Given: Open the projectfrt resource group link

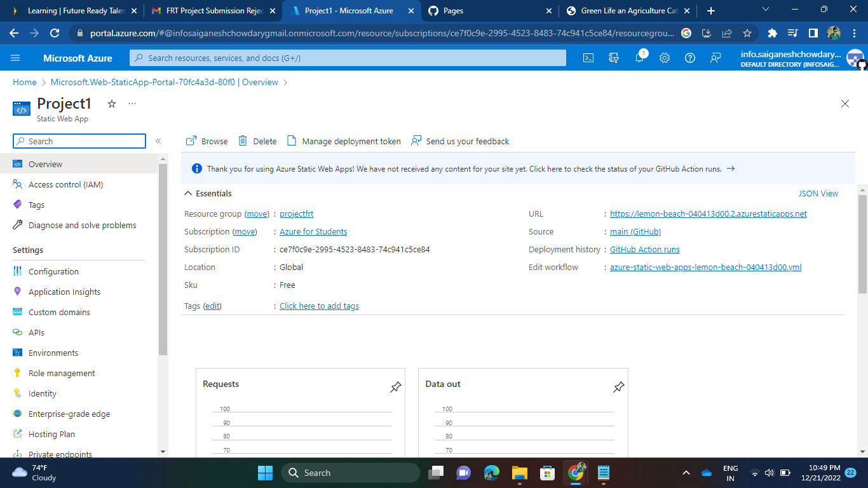Looking at the screenshot, I should (297, 214).
